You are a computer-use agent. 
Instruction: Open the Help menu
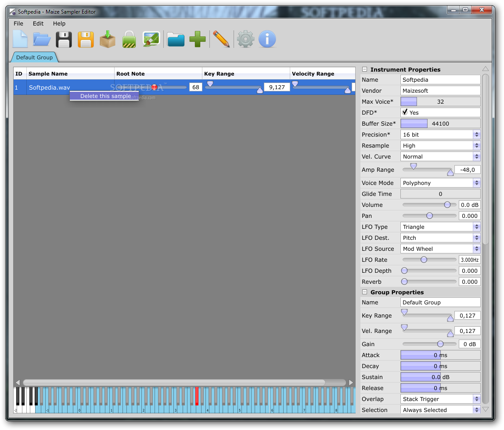point(59,23)
